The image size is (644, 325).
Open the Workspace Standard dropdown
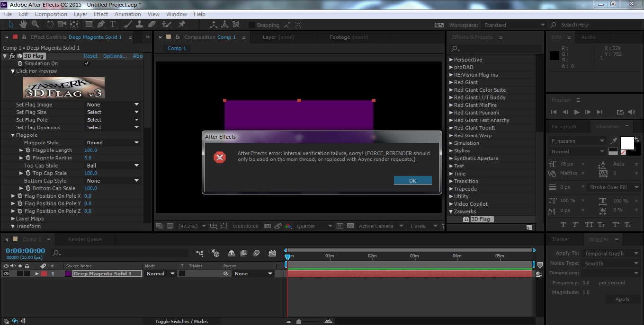click(514, 25)
